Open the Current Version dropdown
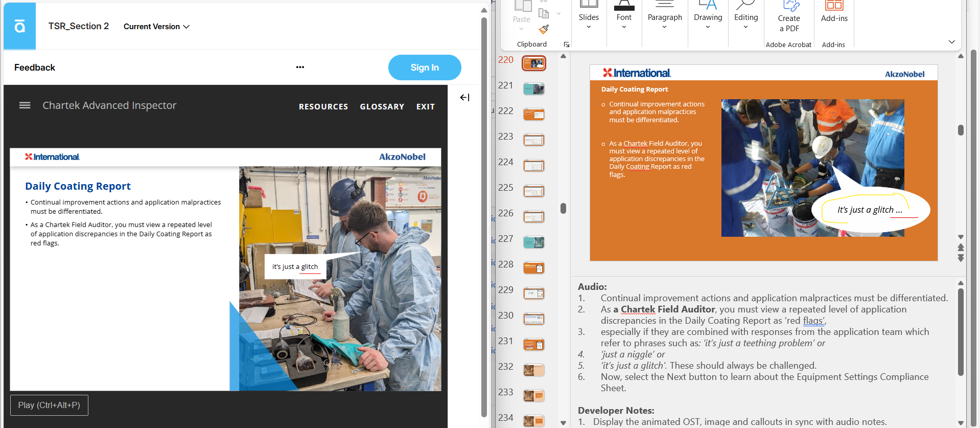The height and width of the screenshot is (428, 980). click(x=156, y=27)
